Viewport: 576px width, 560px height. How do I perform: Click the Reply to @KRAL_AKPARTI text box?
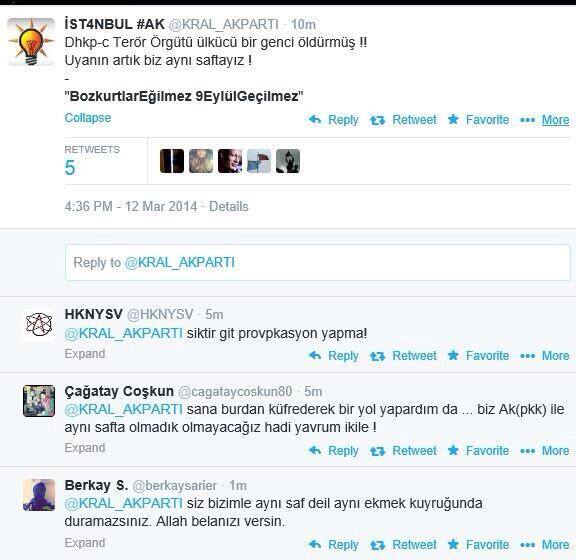[318, 263]
